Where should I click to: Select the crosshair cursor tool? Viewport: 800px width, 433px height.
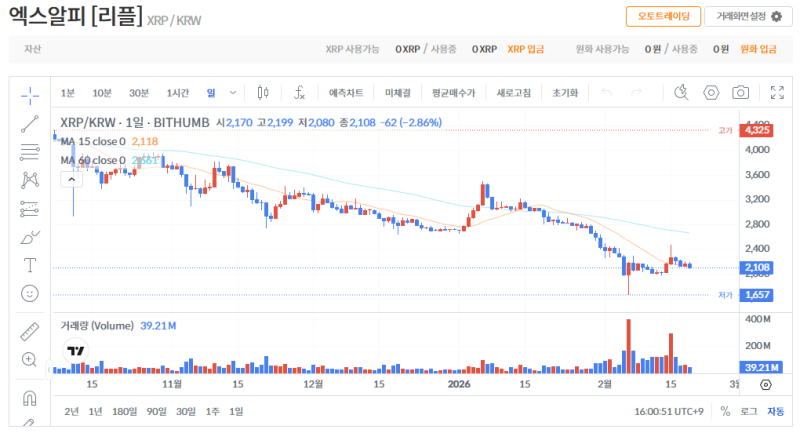[x=30, y=95]
